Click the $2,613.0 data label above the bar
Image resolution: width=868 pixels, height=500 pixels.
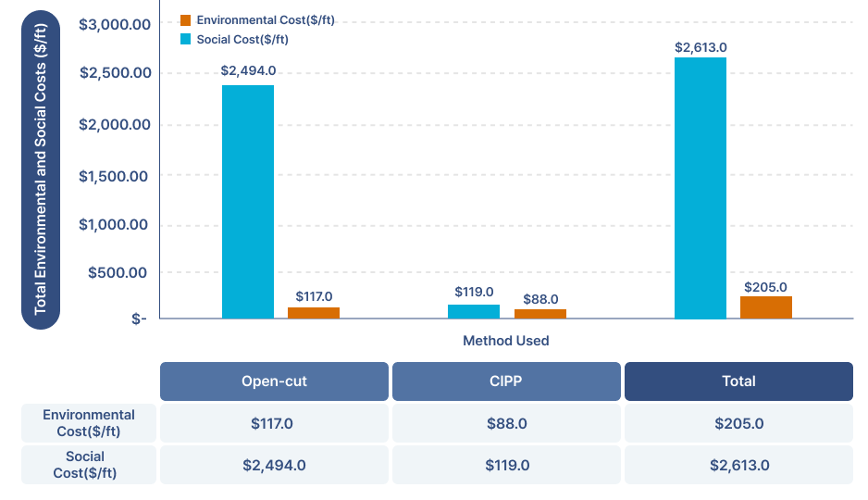(x=701, y=47)
